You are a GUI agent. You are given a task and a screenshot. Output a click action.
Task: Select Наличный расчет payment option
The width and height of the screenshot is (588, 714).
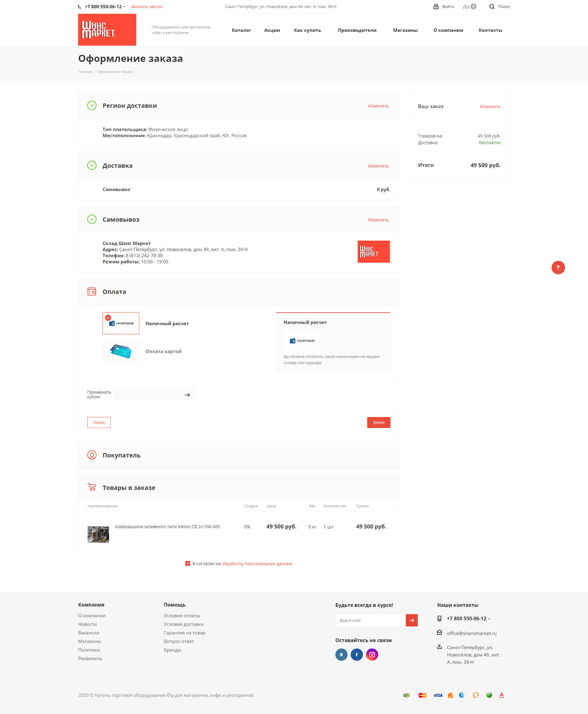pos(121,323)
